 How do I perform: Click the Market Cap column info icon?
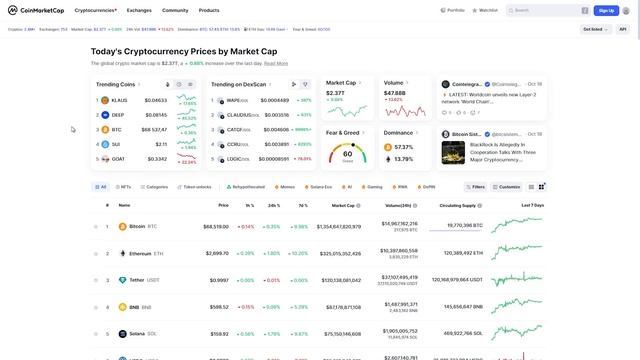358,206
